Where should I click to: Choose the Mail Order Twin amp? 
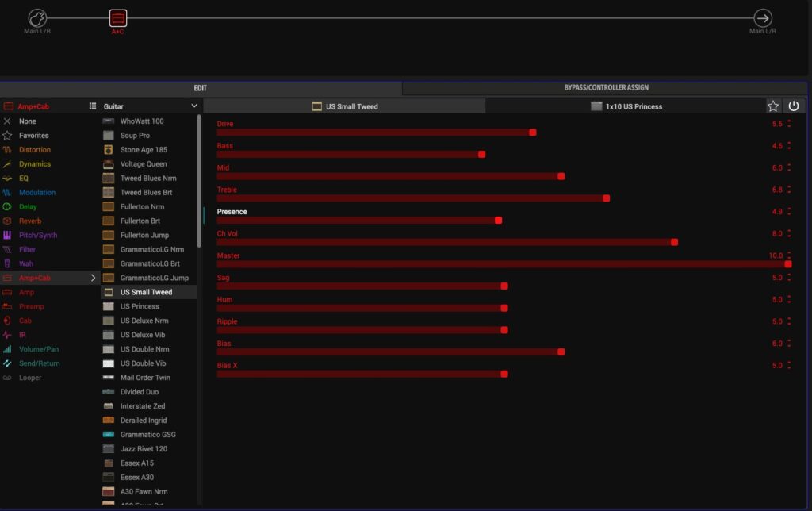coord(145,378)
